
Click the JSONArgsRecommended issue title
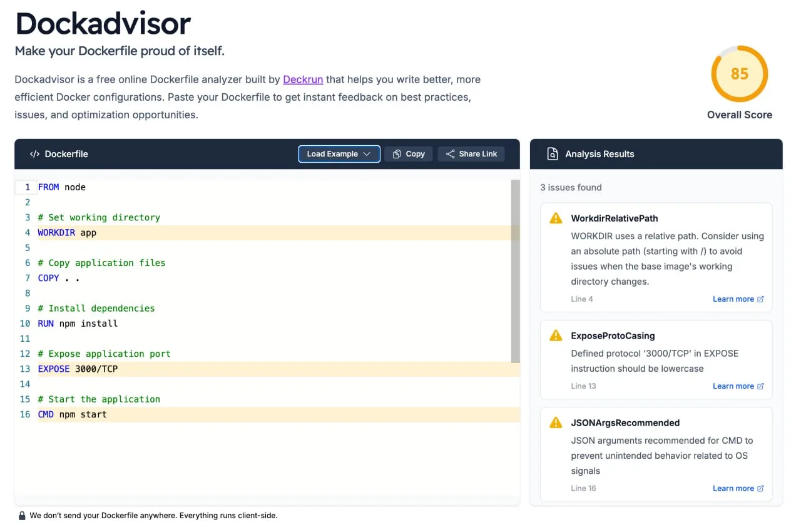(x=625, y=423)
